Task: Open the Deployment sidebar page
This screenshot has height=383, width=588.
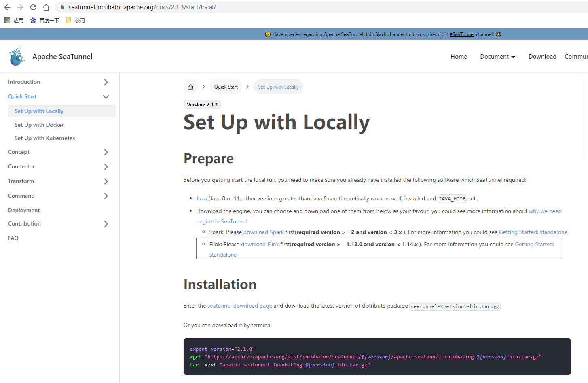Action: pos(24,210)
